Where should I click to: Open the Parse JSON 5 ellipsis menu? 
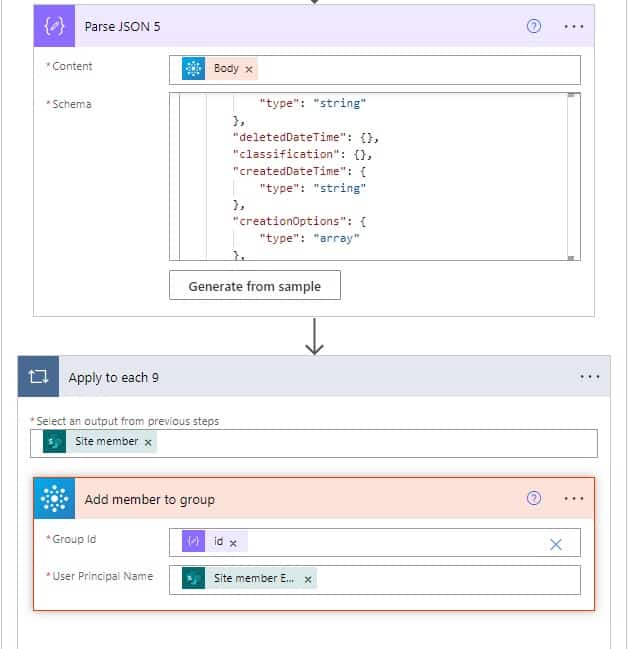(573, 26)
